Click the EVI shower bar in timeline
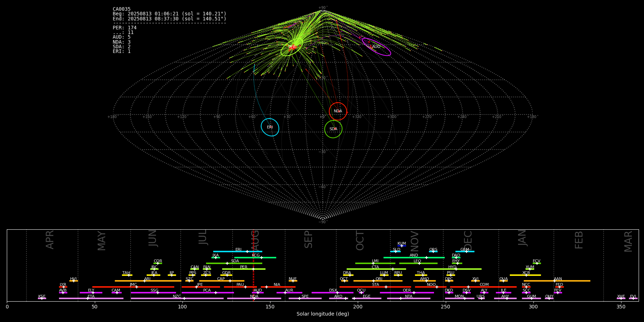The image size is (644, 322). [633, 298]
